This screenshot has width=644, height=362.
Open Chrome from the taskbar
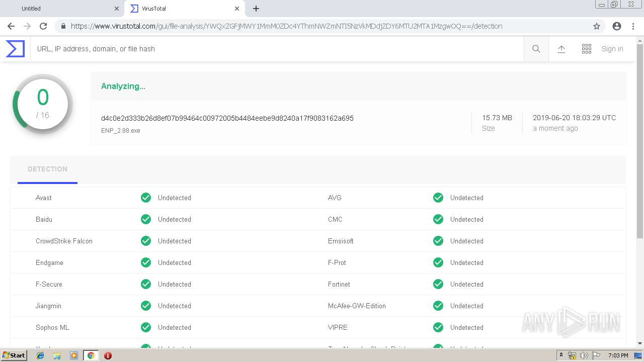click(x=91, y=355)
